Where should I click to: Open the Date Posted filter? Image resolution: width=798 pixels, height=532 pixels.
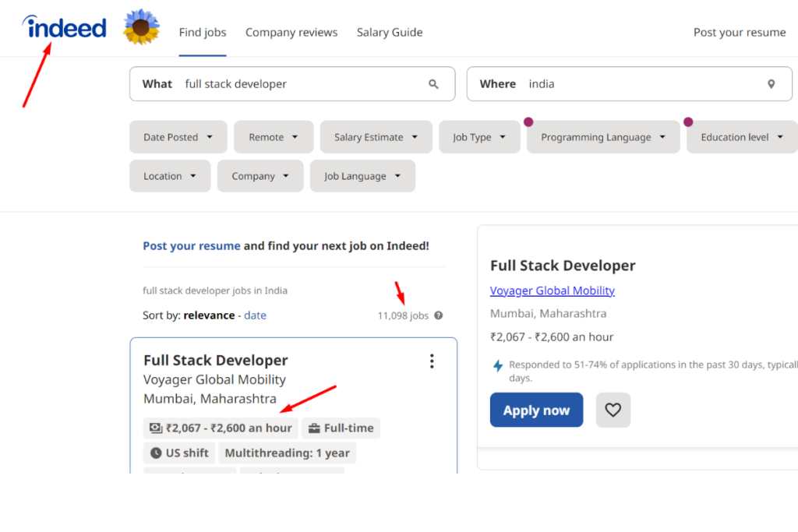[178, 136]
